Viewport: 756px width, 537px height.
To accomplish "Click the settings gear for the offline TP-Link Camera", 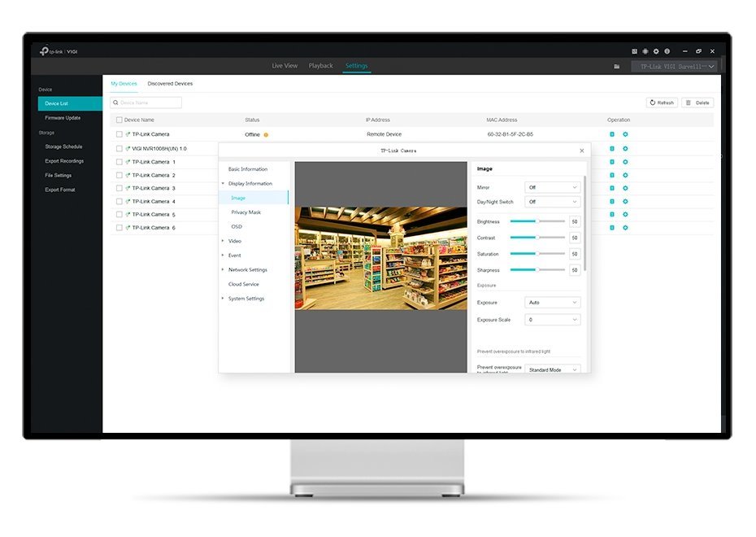I will pos(625,134).
